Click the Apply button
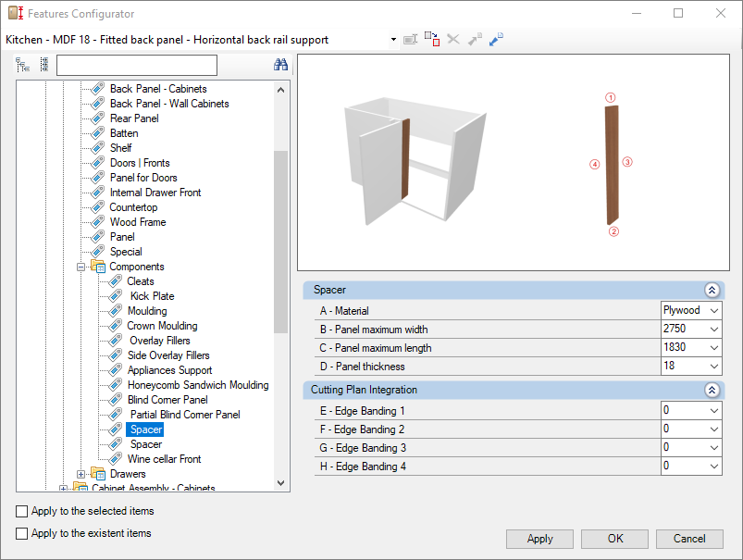 point(539,539)
